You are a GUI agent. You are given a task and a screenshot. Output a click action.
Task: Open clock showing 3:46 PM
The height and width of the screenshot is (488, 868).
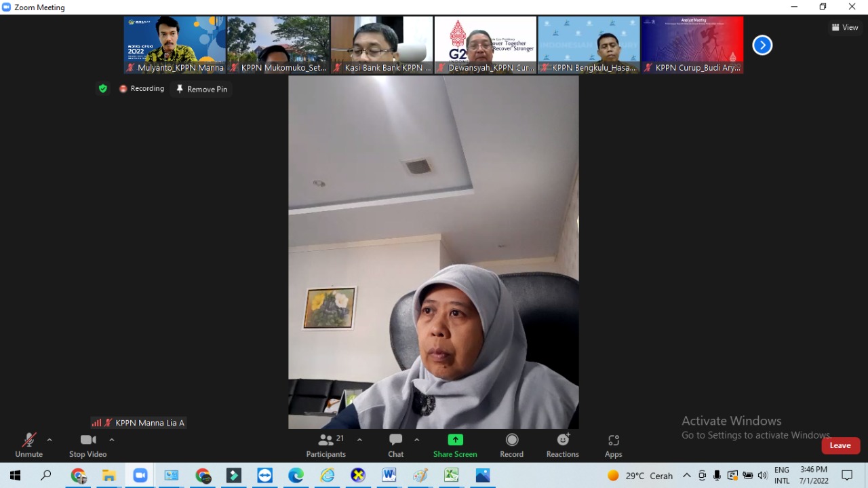[x=814, y=475]
